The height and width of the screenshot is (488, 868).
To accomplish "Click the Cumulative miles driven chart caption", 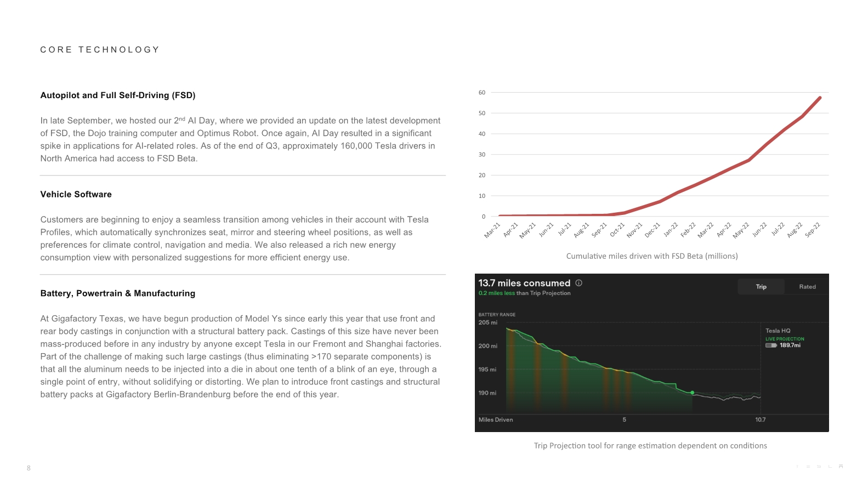I will pyautogui.click(x=652, y=256).
